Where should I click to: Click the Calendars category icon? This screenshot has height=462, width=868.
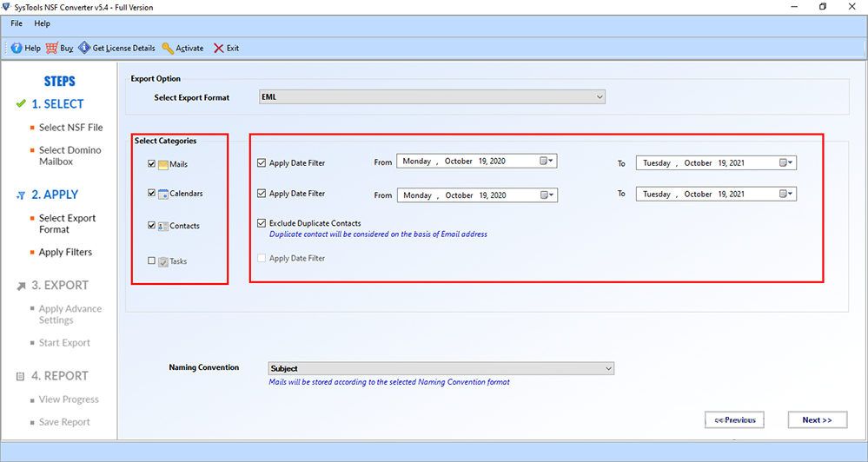tap(162, 194)
